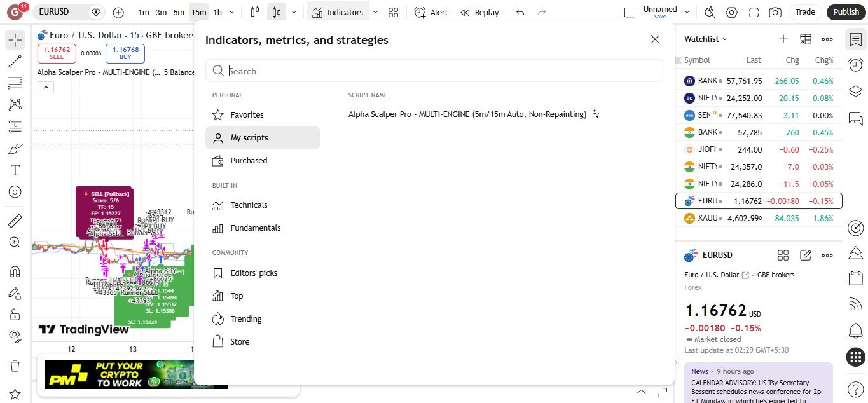Toggle favorite drawing tools star
The height and width of the screenshot is (403, 868).
15,394
